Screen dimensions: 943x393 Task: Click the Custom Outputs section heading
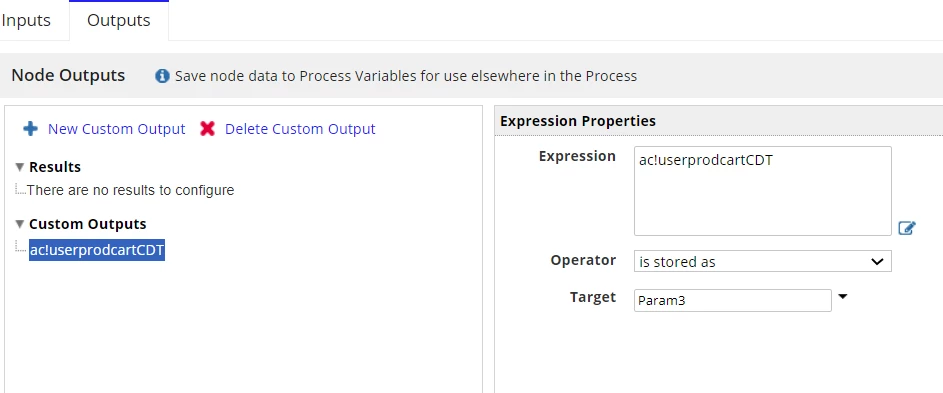(x=88, y=224)
